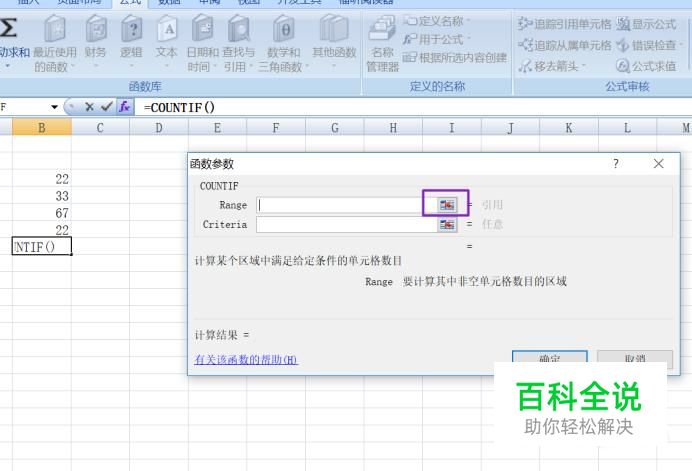Click the Range collapse-dialog selector icon
The image size is (692, 471).
[x=447, y=205]
